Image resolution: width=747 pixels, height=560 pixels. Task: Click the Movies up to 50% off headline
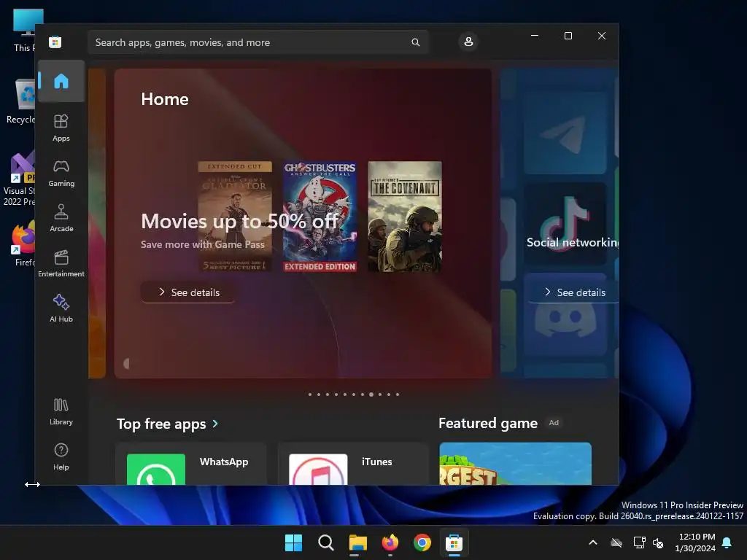[239, 222]
